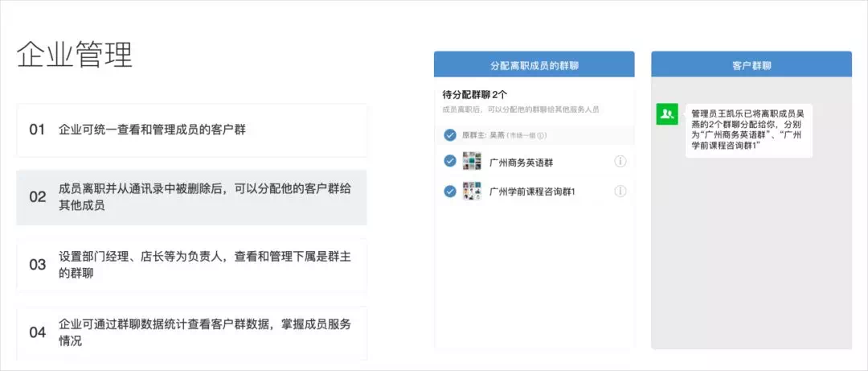Select item 02 about reassigning departed member's groups
The image size is (868, 371).
click(191, 197)
